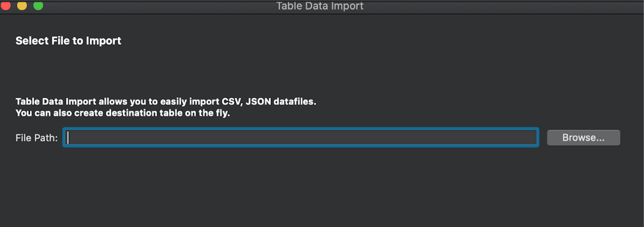Click the "Select File to Import" heading
Viewport: 644px width, 227px height.
click(68, 41)
